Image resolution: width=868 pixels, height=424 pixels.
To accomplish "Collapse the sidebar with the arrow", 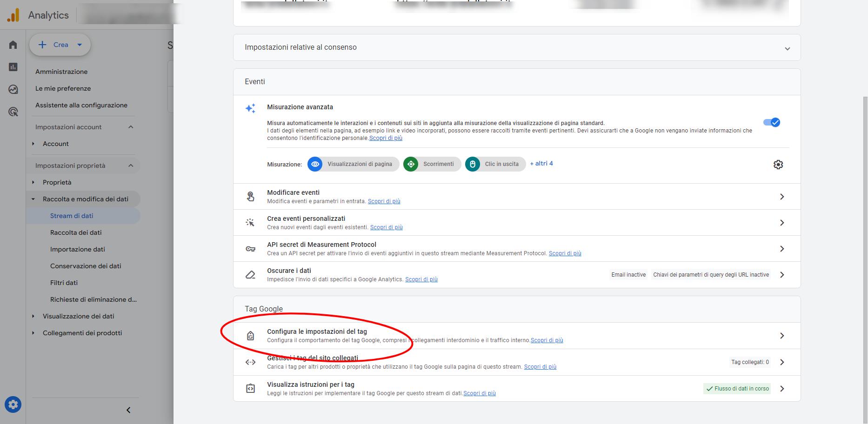I will tap(128, 410).
